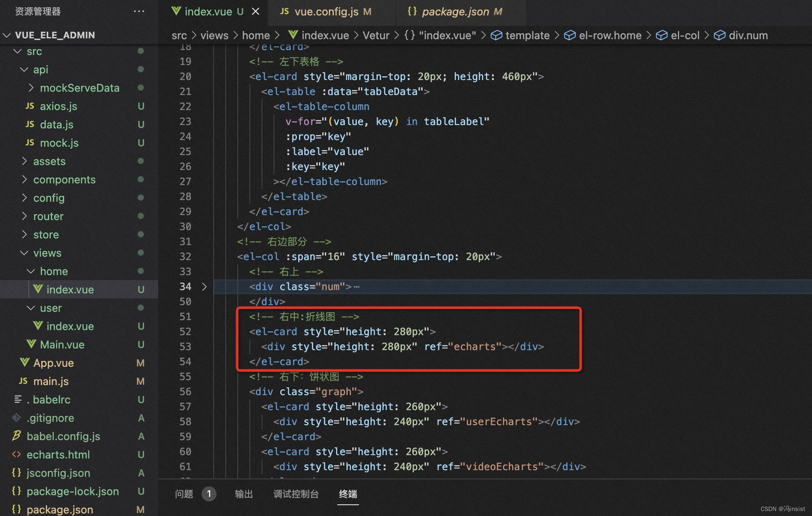The height and width of the screenshot is (516, 812).
Task: Close the index.vue editor tab
Action: click(x=256, y=11)
